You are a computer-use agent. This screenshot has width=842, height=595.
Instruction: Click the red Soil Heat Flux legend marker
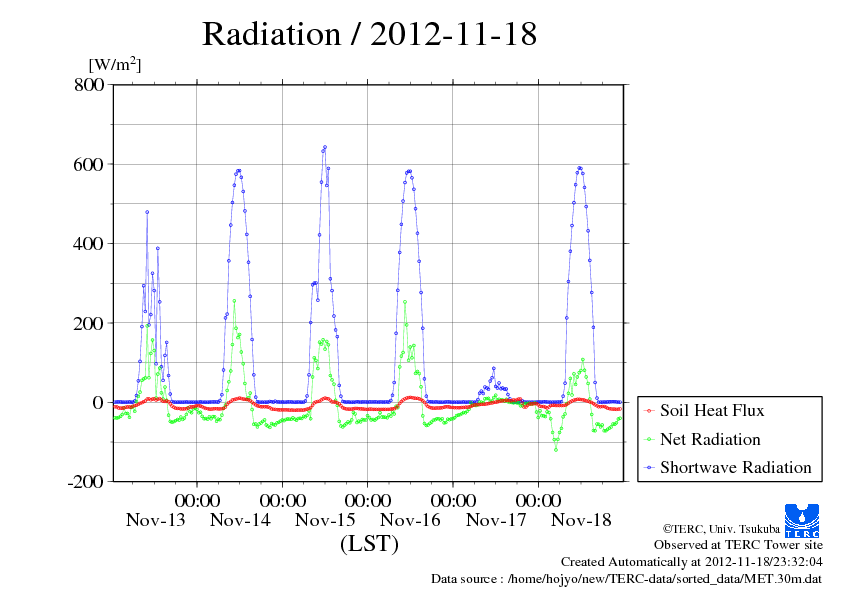click(649, 411)
